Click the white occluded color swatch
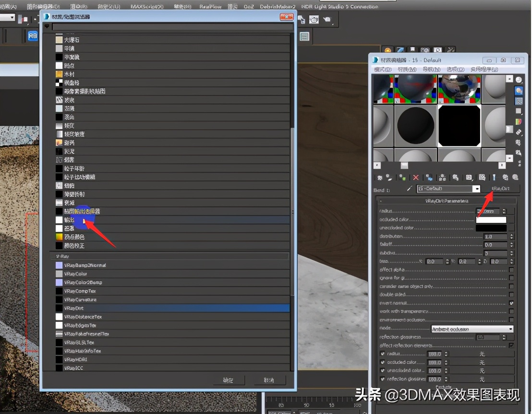Screen dimensions: 532x414 [x=491, y=219]
